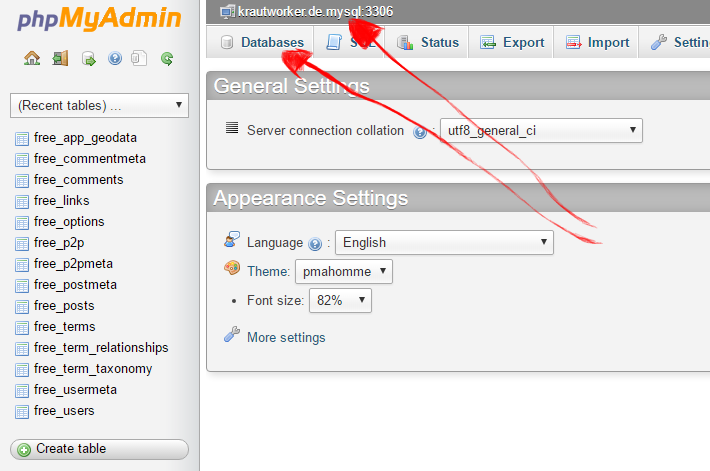
Task: Click the table icon beside free_term_relationships
Action: [x=22, y=348]
